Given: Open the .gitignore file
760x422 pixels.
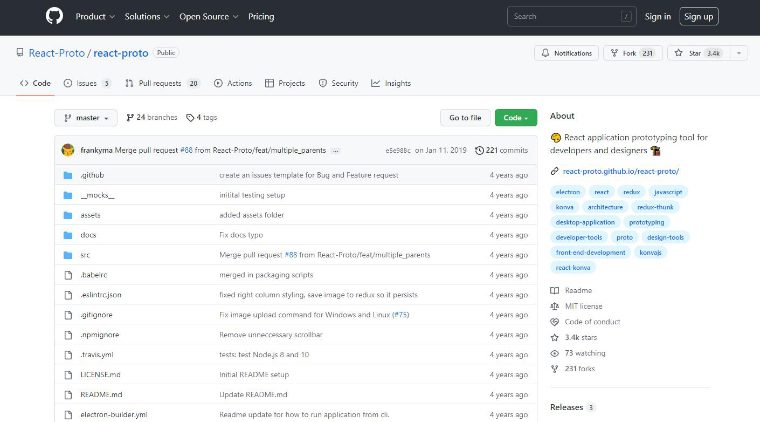Looking at the screenshot, I should (x=96, y=315).
